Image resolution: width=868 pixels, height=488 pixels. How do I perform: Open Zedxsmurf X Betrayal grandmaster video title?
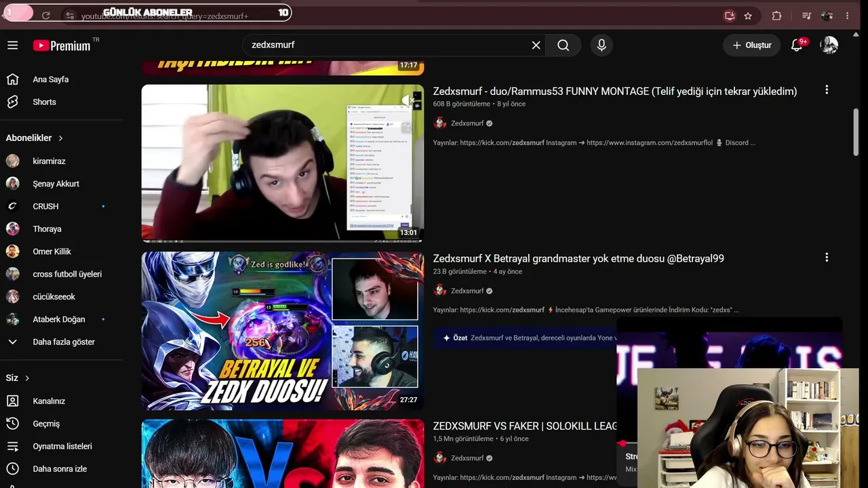578,258
